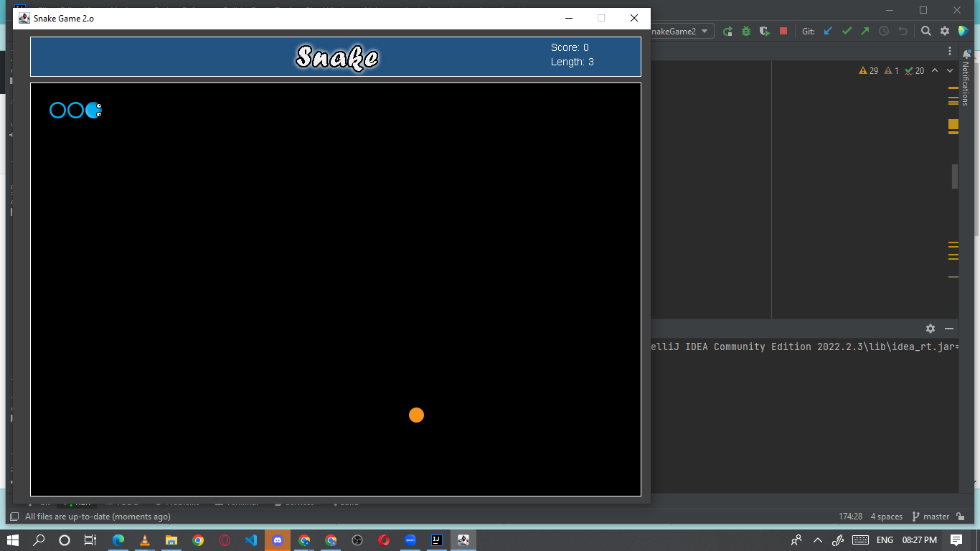Click the tool window toggle in status bar corner
The height and width of the screenshot is (551, 980).
pos(14,517)
